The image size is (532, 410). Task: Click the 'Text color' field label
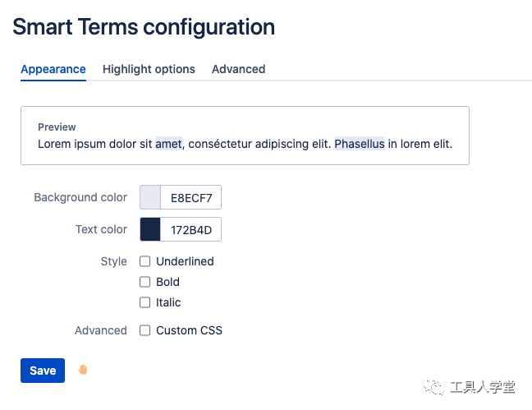tap(101, 229)
